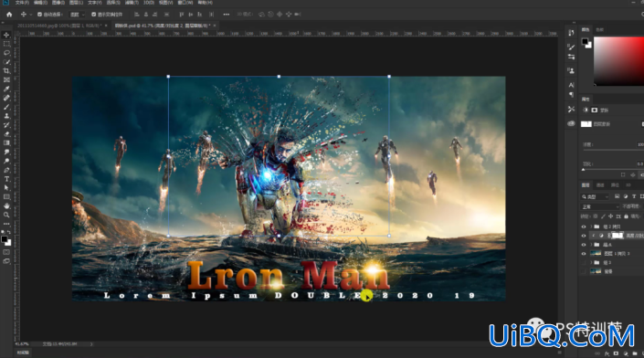The width and height of the screenshot is (644, 358).
Task: Switch to the Paths panel tab
Action: point(615,185)
